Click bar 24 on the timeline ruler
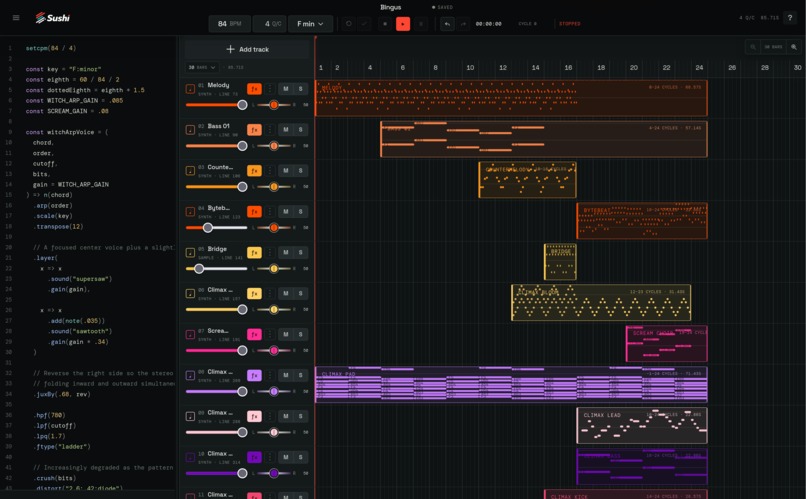 [x=699, y=67]
